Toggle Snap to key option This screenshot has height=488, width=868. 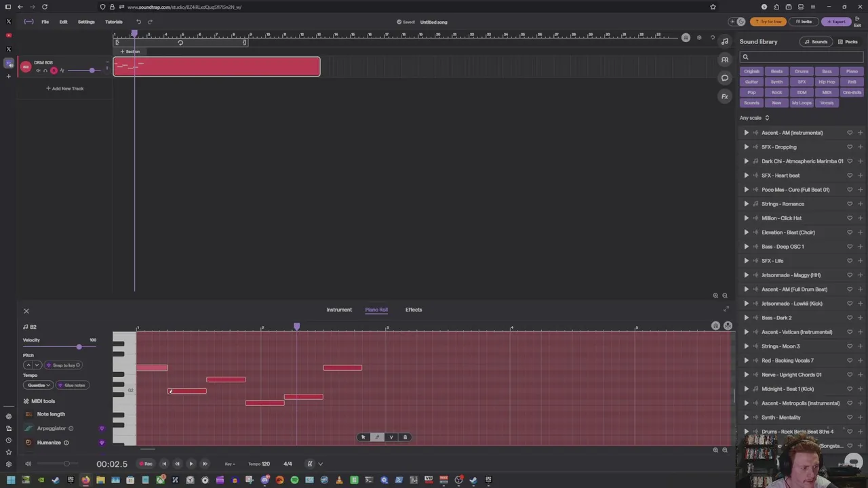click(x=63, y=365)
